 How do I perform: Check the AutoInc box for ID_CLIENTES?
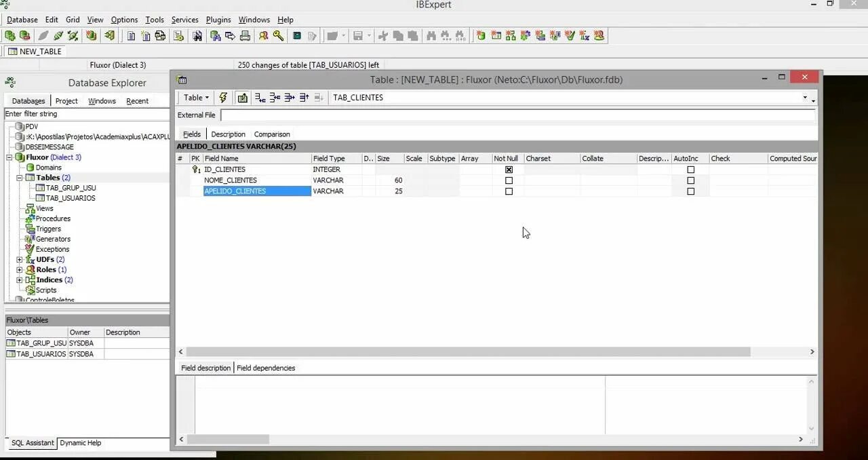[690, 169]
